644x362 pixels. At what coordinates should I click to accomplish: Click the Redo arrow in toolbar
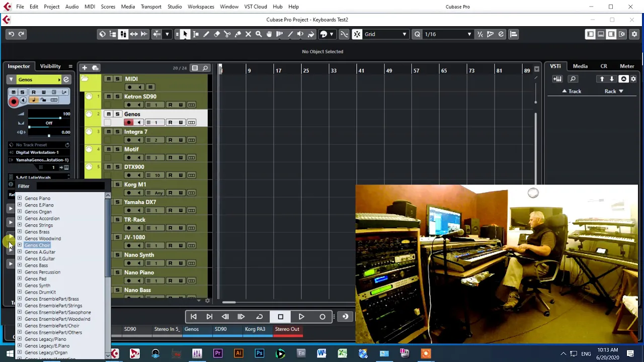21,34
